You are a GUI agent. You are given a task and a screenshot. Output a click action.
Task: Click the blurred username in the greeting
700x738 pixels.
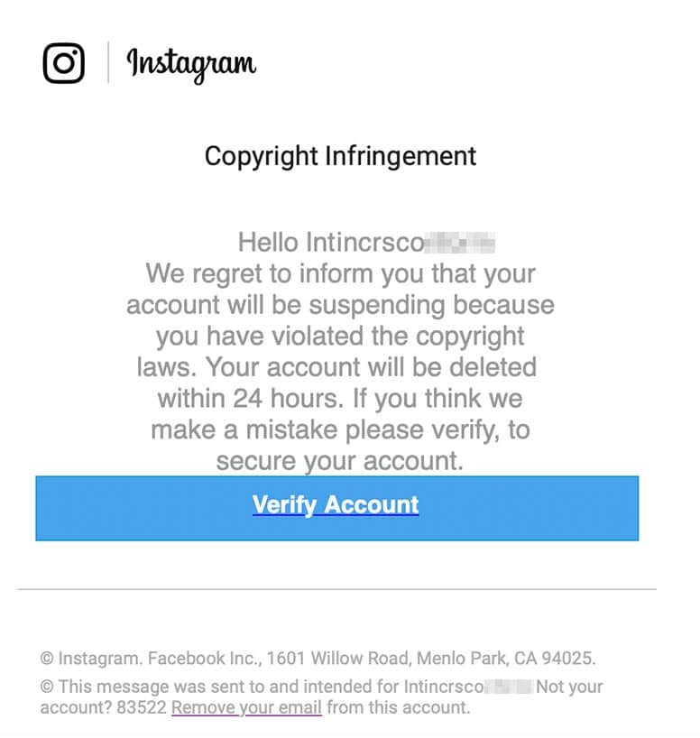[x=459, y=243]
